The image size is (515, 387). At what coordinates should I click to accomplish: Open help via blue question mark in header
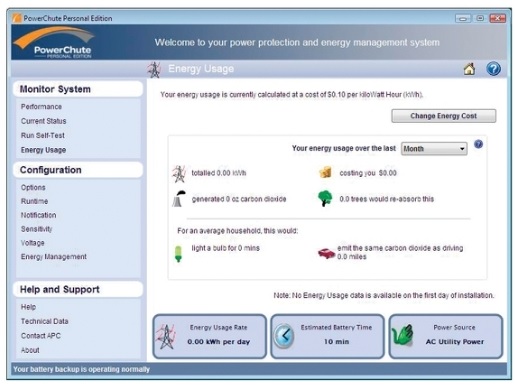(x=493, y=69)
